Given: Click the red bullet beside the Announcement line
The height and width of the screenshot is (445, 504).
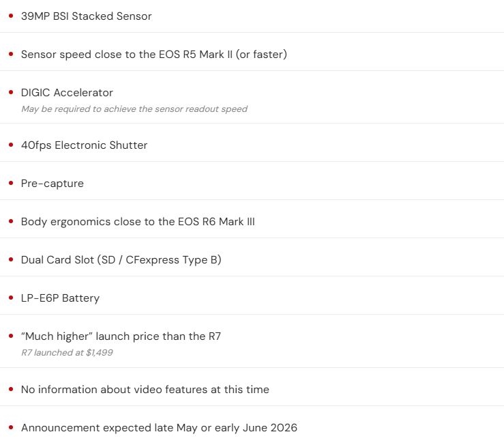Looking at the screenshot, I should pyautogui.click(x=10, y=427).
